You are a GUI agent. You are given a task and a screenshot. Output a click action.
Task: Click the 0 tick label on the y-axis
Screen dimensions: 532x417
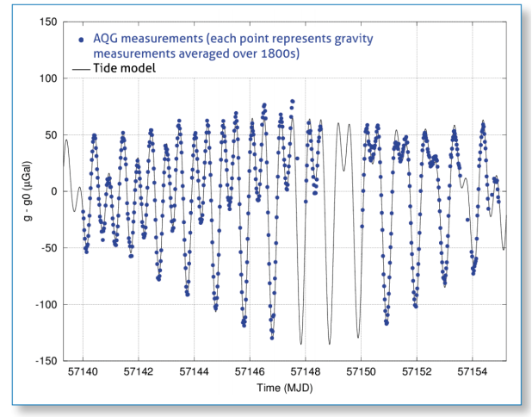point(54,191)
